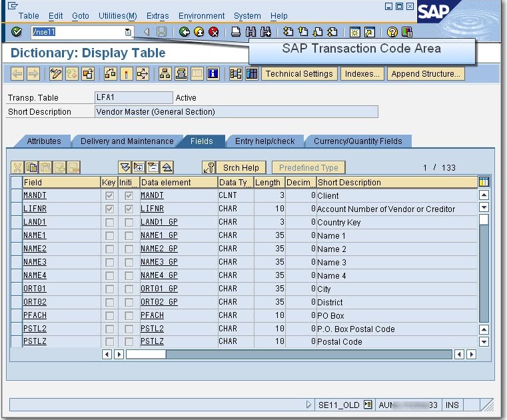Screen dimensions: 507x420
Task: Tick the Key checkbox for LAND1
Action: [109, 222]
